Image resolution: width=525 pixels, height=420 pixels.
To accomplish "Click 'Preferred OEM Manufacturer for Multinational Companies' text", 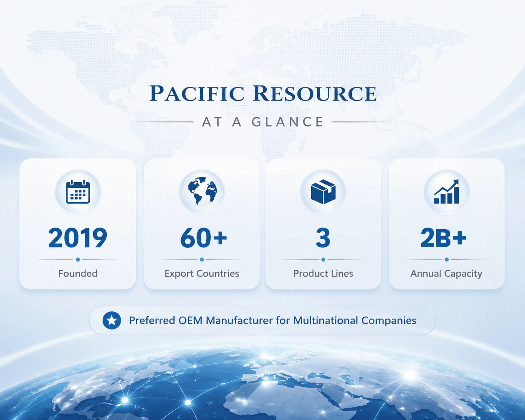I will (273, 320).
